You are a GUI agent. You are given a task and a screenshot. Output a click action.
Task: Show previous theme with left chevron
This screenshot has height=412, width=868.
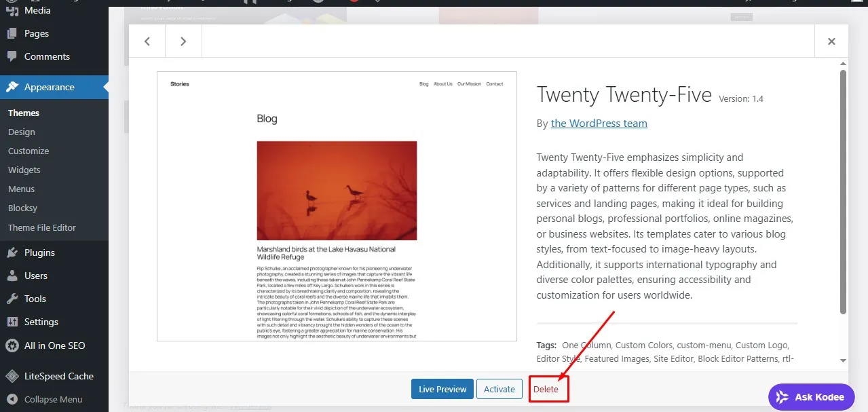click(147, 41)
